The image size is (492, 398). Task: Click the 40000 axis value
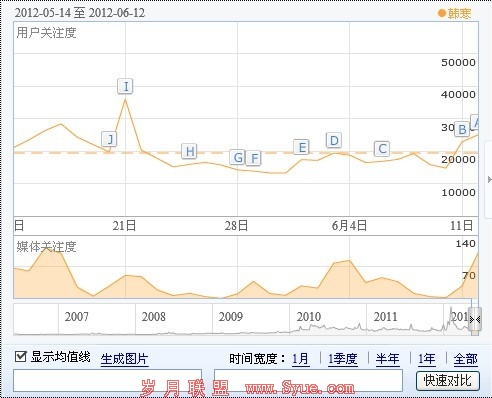coord(458,95)
